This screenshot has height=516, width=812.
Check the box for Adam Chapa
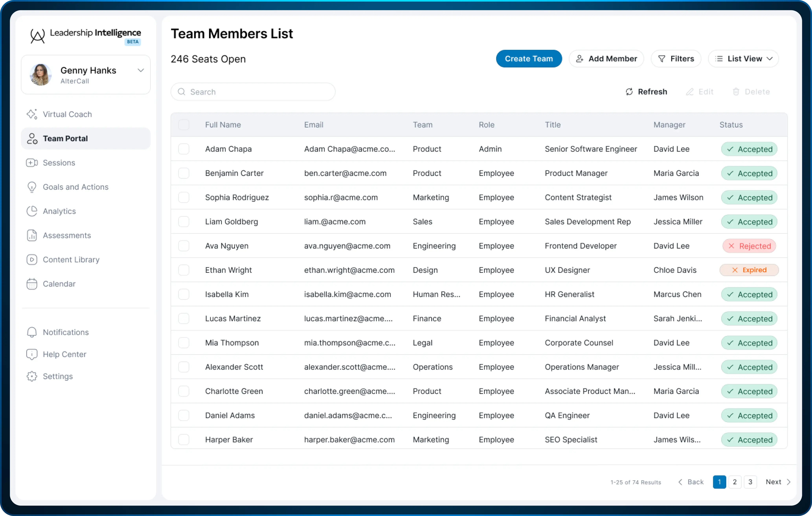(184, 149)
